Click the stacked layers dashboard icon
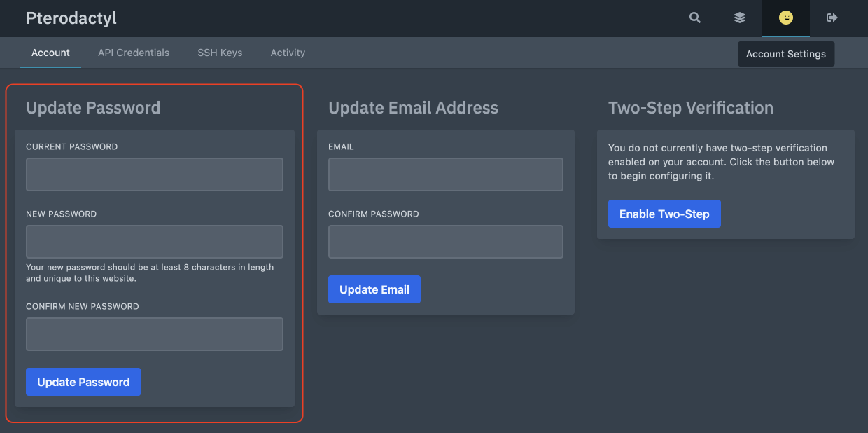Image resolution: width=868 pixels, height=433 pixels. [739, 18]
